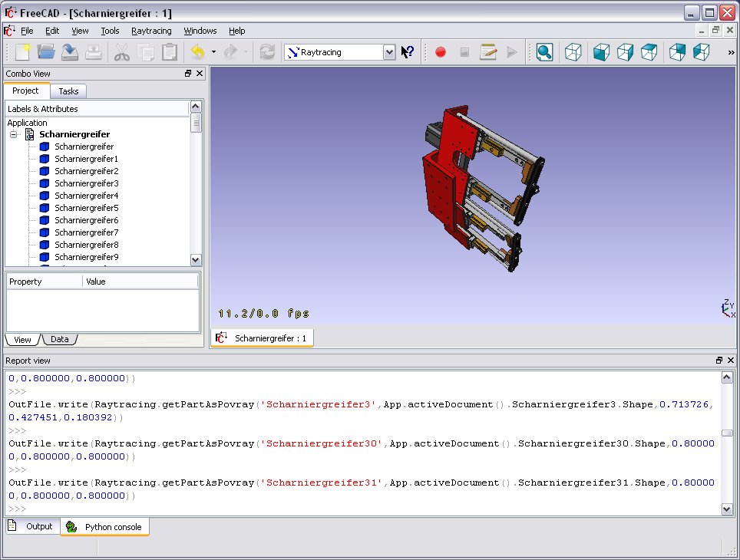Select Scharniergreifer3 in the tree
The height and width of the screenshot is (560, 740).
point(87,183)
